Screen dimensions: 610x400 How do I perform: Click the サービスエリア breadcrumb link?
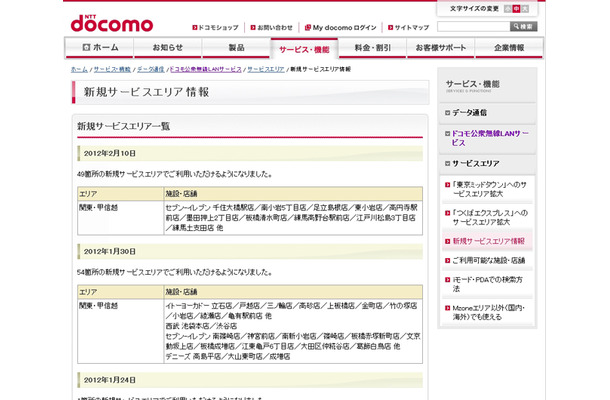coord(266,69)
